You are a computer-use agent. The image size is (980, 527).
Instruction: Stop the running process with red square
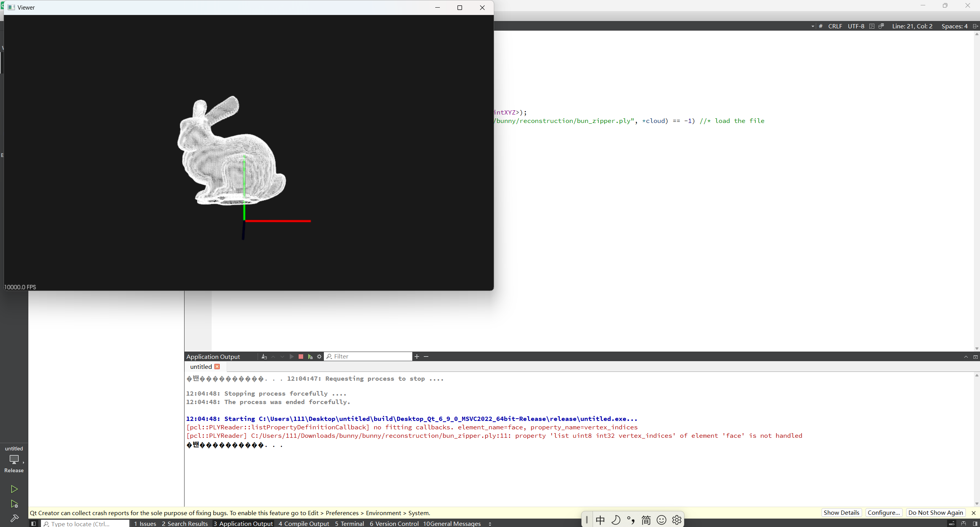(x=301, y=357)
